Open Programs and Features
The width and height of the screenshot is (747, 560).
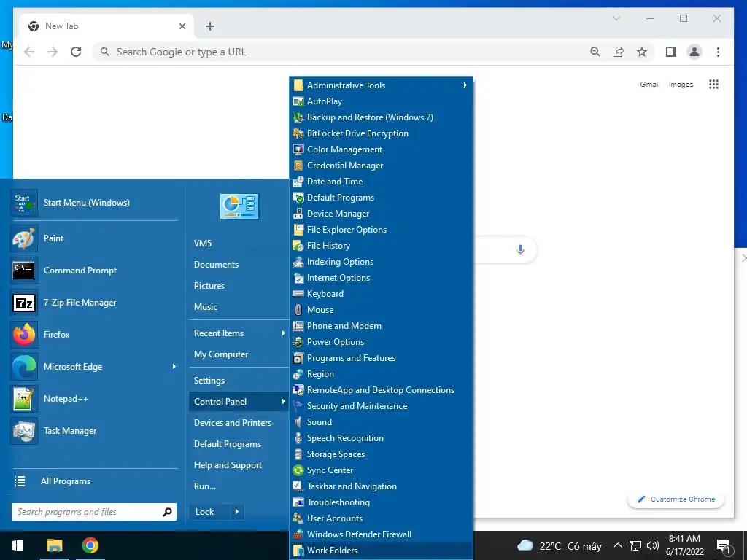pos(381,357)
